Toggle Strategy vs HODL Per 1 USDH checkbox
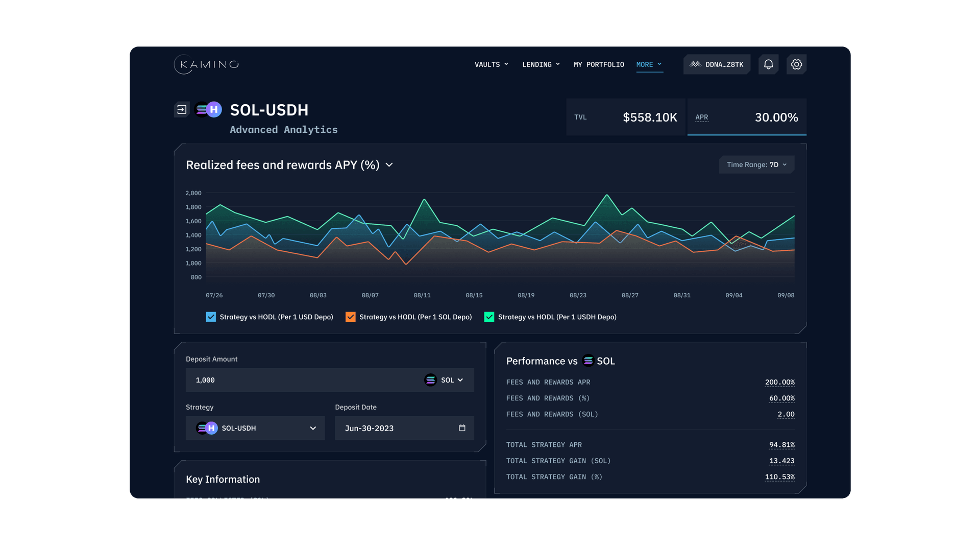Screen dimensions: 980x545 point(489,317)
